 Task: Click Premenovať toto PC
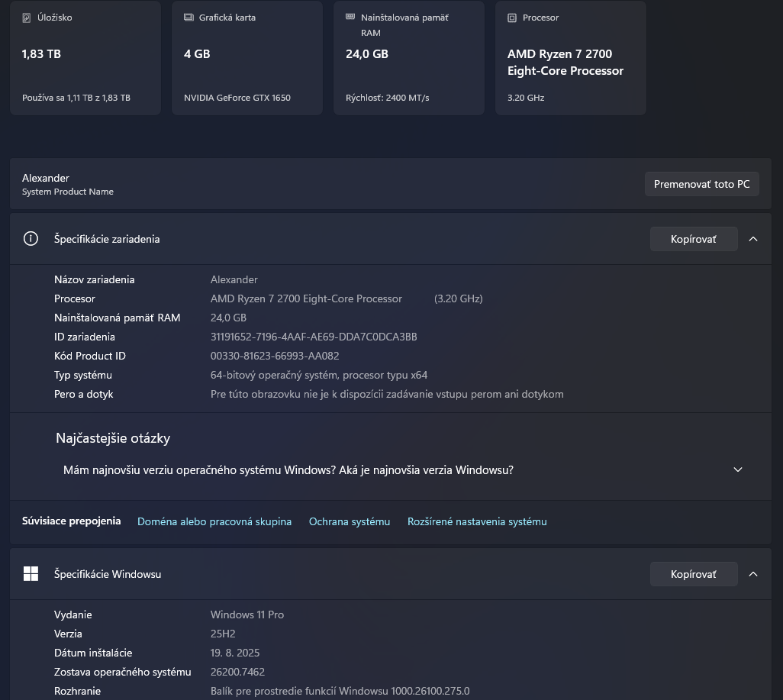pyautogui.click(x=701, y=183)
